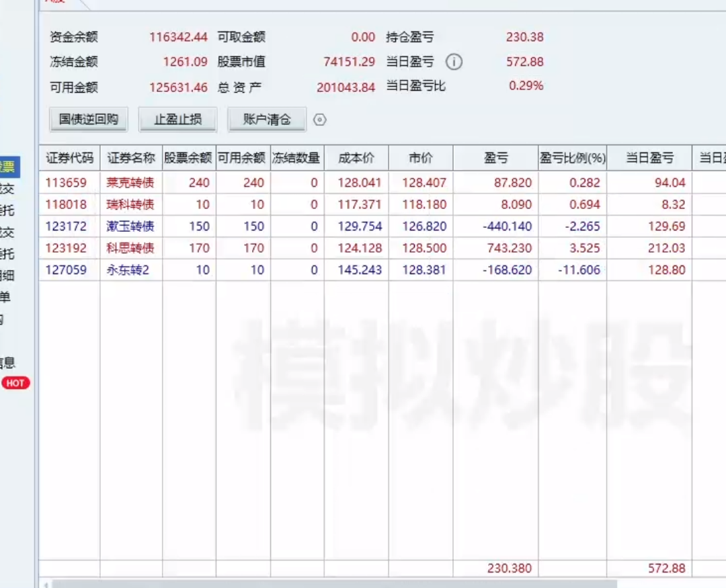
Task: Select the 科思转债 holding row
Action: (130, 248)
